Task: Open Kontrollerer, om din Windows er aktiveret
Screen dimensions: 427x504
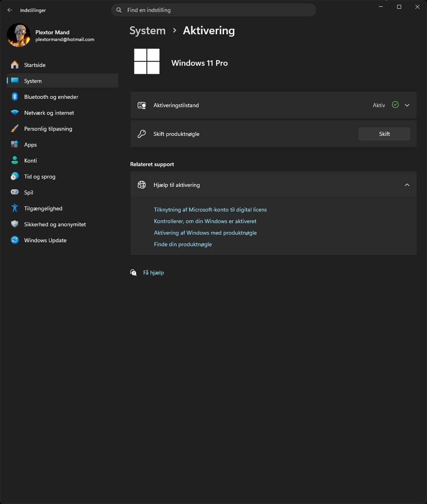Action: pos(205,221)
